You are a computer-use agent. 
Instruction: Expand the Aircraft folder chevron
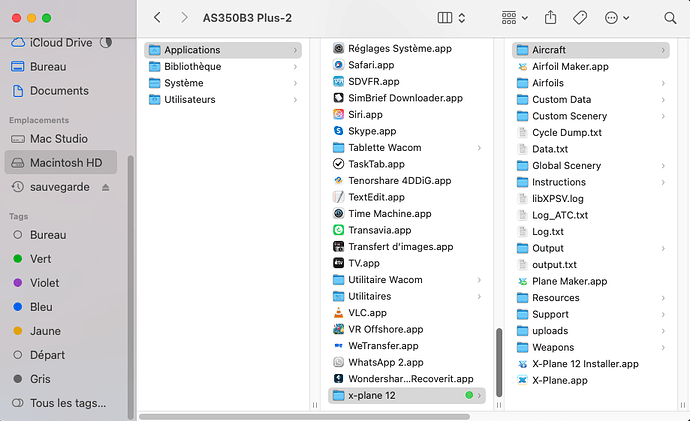pyautogui.click(x=664, y=50)
